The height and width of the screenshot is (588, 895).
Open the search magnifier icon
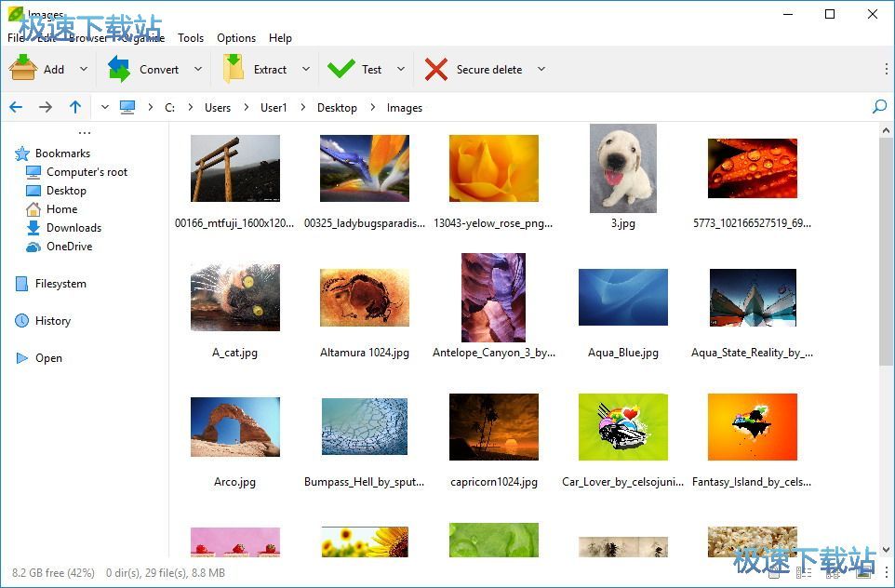(879, 107)
